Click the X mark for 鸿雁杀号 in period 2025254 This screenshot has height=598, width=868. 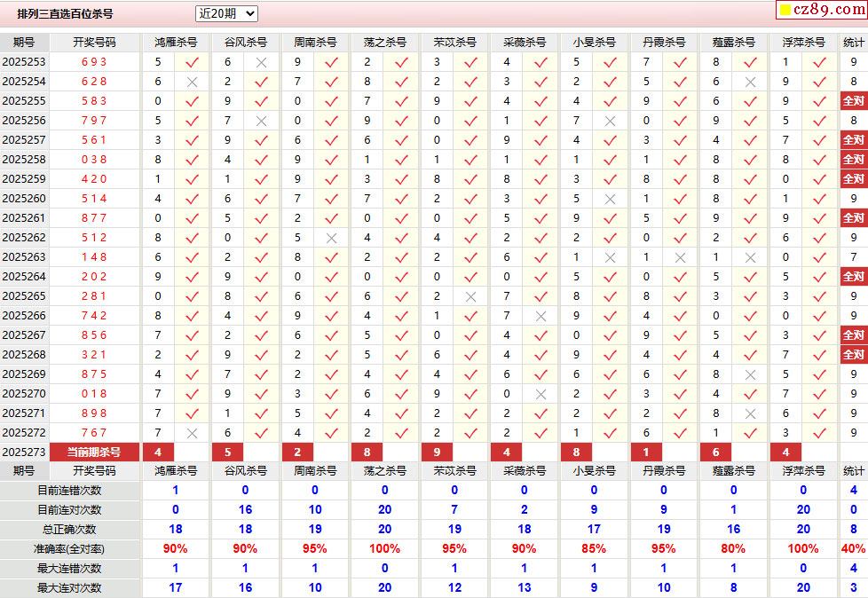[x=192, y=82]
